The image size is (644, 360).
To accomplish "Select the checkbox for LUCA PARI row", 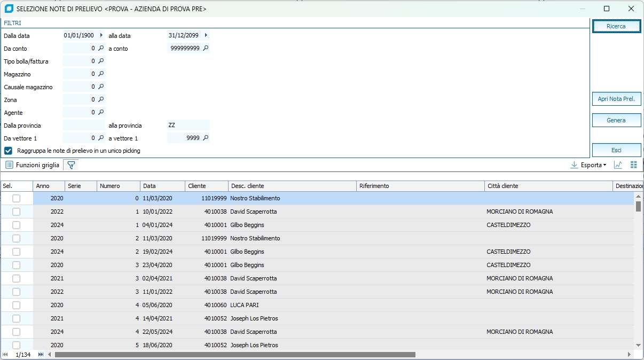I will 17,305.
